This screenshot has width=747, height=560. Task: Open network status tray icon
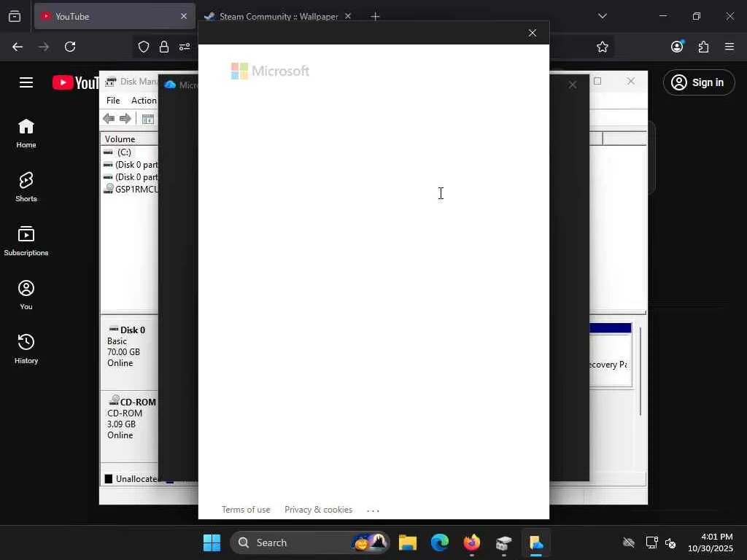(651, 542)
